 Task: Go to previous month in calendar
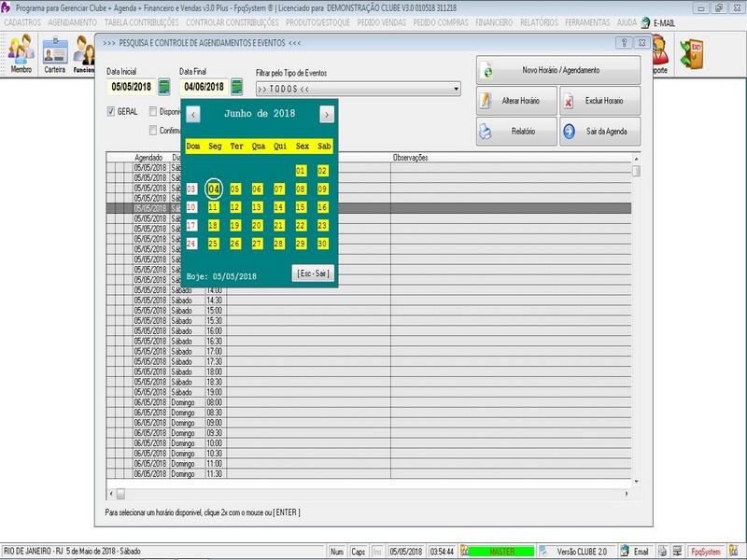193,114
